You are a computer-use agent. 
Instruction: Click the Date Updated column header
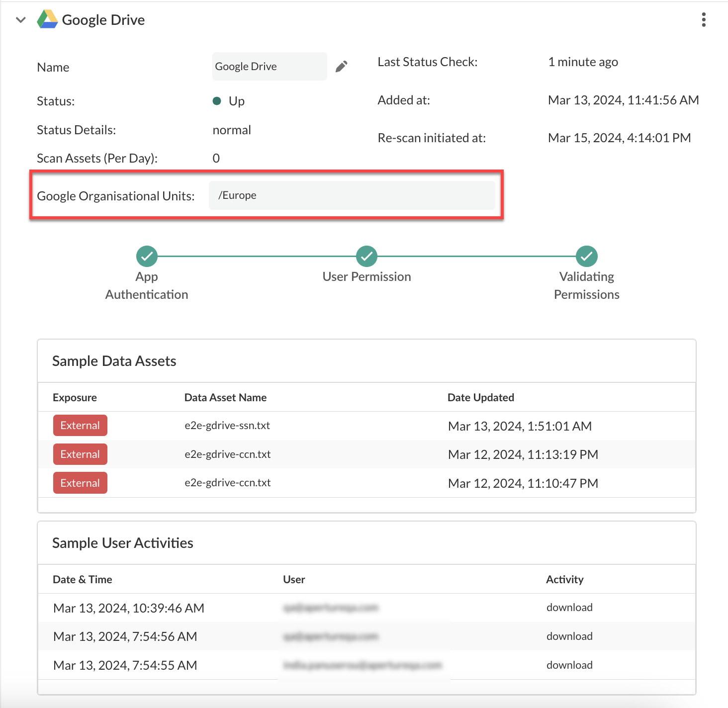coord(480,398)
